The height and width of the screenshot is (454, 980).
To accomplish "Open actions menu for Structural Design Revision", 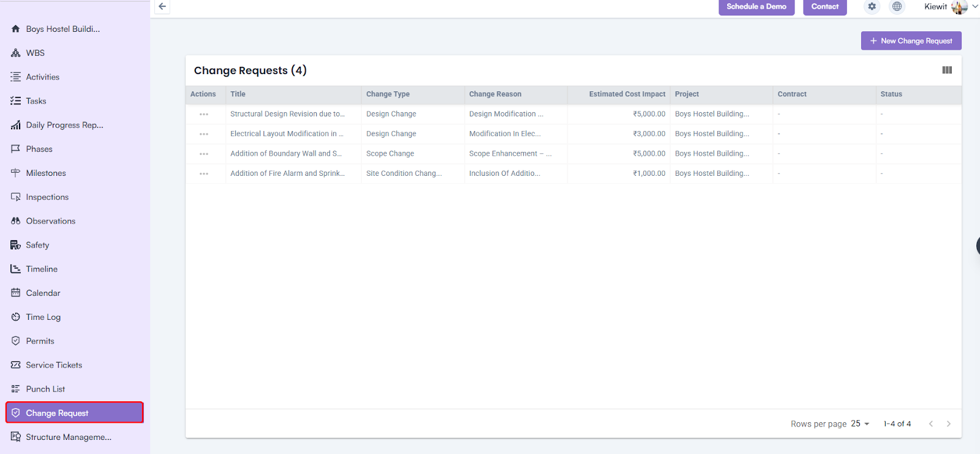I will 204,115.
